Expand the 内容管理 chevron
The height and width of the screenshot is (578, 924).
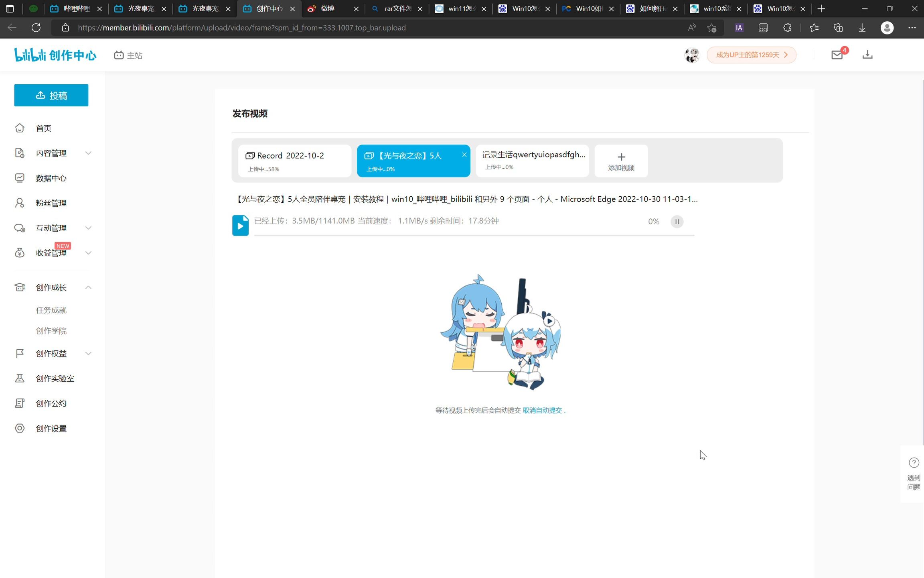88,153
